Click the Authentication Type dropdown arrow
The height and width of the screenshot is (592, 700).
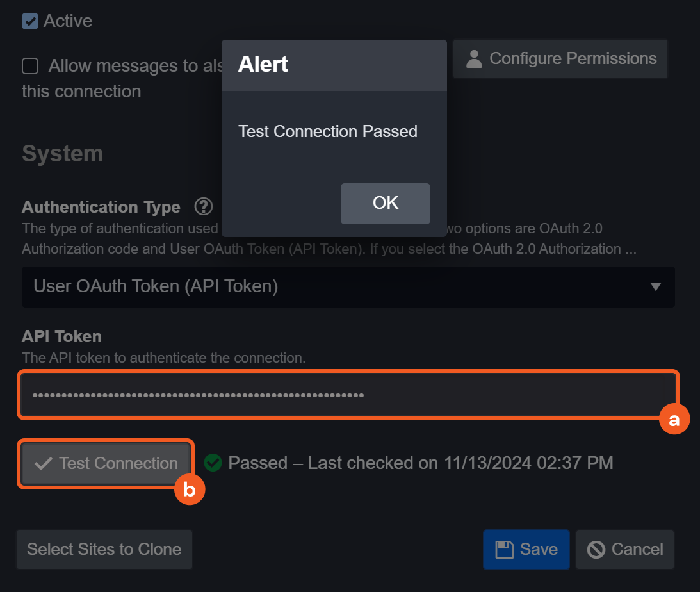click(655, 286)
